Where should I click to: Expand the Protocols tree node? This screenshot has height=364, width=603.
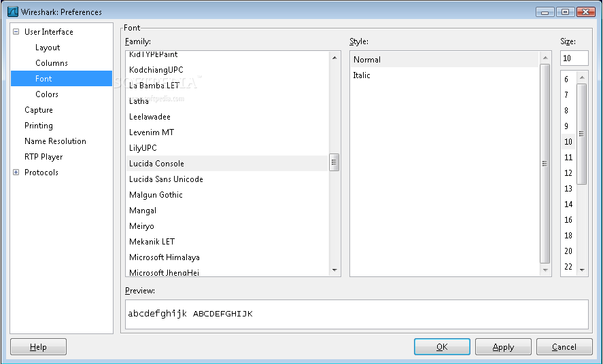coord(16,172)
